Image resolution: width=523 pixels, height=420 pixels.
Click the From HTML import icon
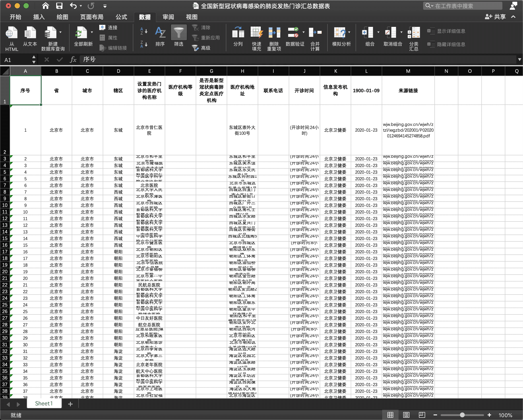click(x=11, y=33)
